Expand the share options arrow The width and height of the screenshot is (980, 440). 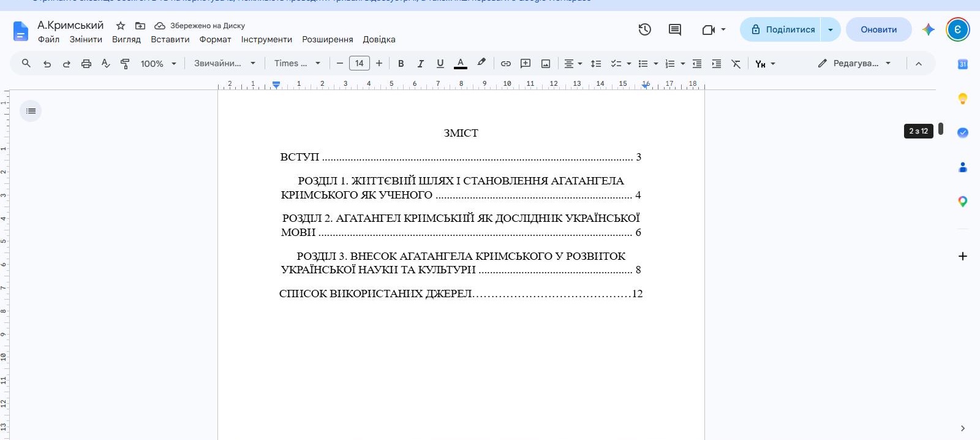[x=831, y=29]
